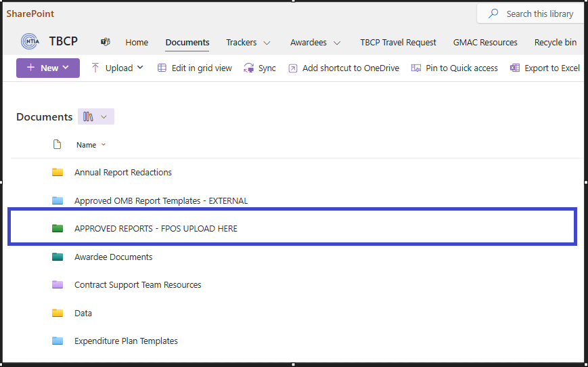Sort by the Name column header
The height and width of the screenshot is (367, 588).
(87, 145)
